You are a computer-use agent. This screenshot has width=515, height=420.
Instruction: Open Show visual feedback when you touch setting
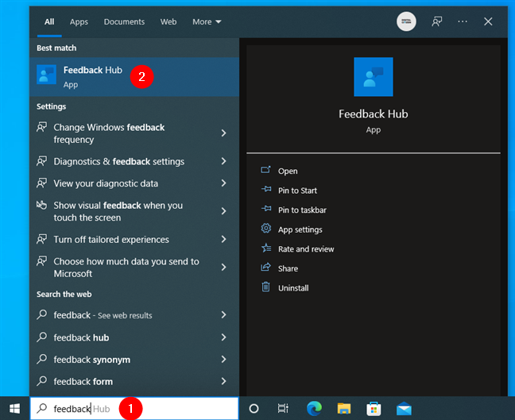coord(134,211)
